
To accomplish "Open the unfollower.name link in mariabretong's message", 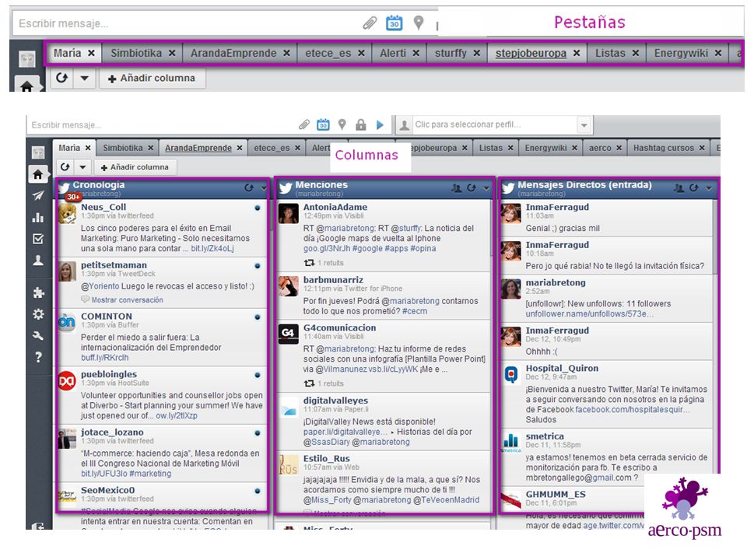I will pyautogui.click(x=589, y=313).
